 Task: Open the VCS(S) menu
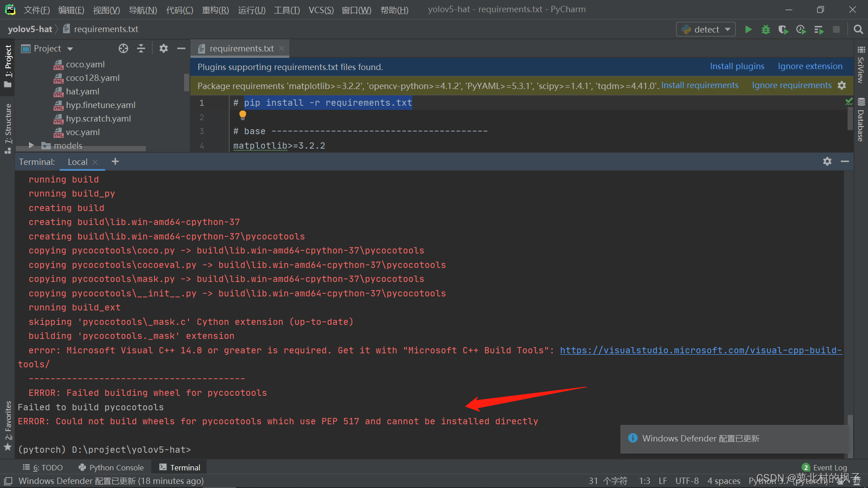click(321, 10)
